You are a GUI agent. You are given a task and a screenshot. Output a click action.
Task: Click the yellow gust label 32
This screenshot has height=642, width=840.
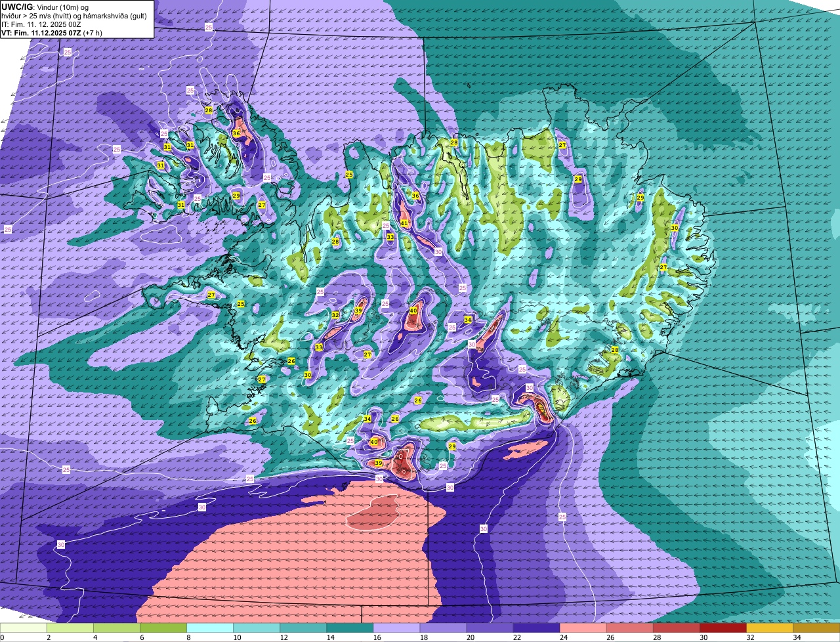coord(335,315)
